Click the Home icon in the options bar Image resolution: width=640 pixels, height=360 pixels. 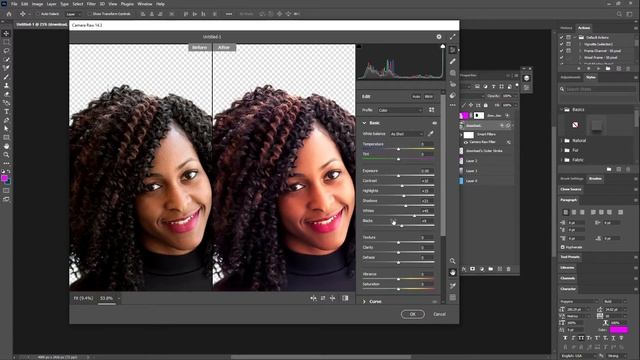[9, 14]
